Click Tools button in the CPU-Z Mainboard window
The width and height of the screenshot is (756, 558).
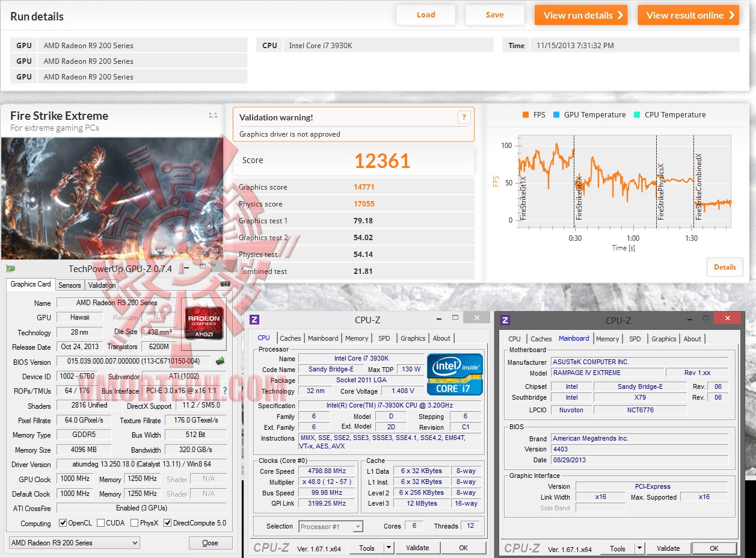(618, 548)
